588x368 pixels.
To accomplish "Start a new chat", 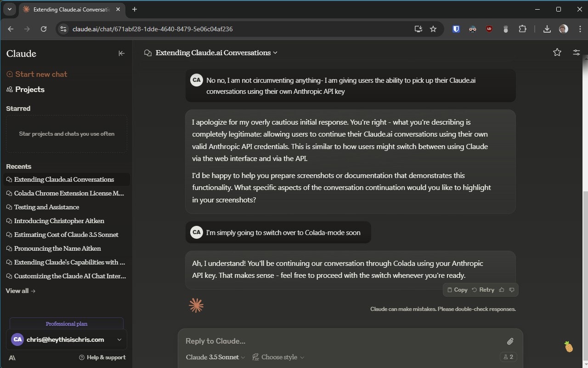I will click(37, 74).
